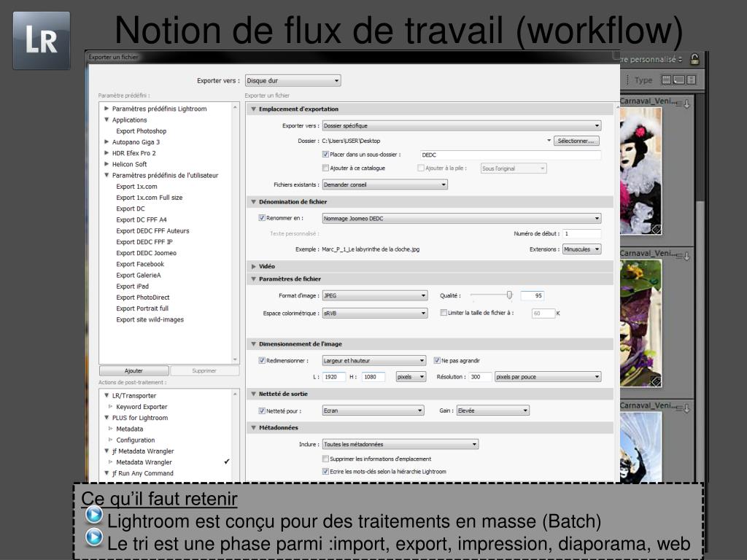Collapse 'Dimensionnement de l'image' section
Image resolution: width=747 pixels, height=560 pixels.
click(x=254, y=344)
